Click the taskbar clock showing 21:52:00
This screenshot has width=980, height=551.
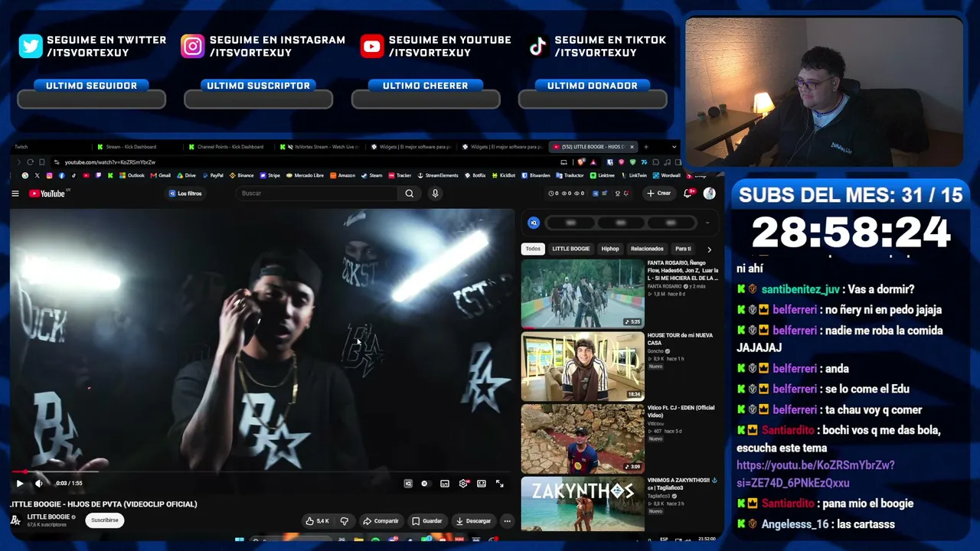tap(706, 540)
